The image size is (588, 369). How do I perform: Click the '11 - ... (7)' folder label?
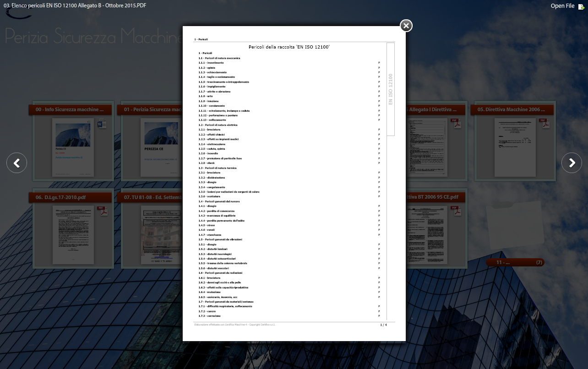click(515, 262)
